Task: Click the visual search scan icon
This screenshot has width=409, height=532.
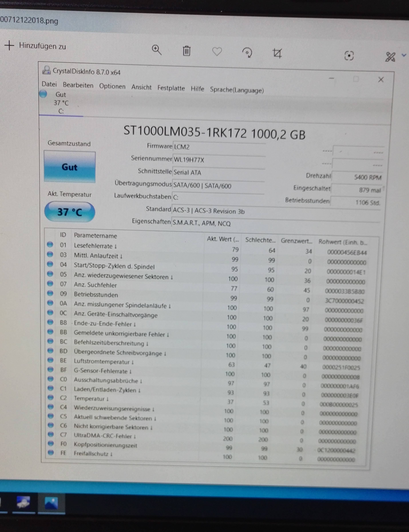Action: pyautogui.click(x=349, y=56)
